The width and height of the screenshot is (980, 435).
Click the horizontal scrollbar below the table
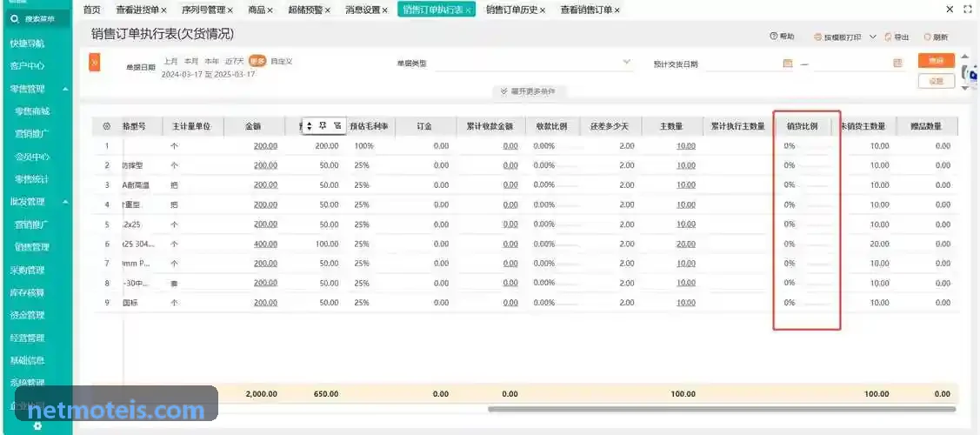tap(722, 410)
